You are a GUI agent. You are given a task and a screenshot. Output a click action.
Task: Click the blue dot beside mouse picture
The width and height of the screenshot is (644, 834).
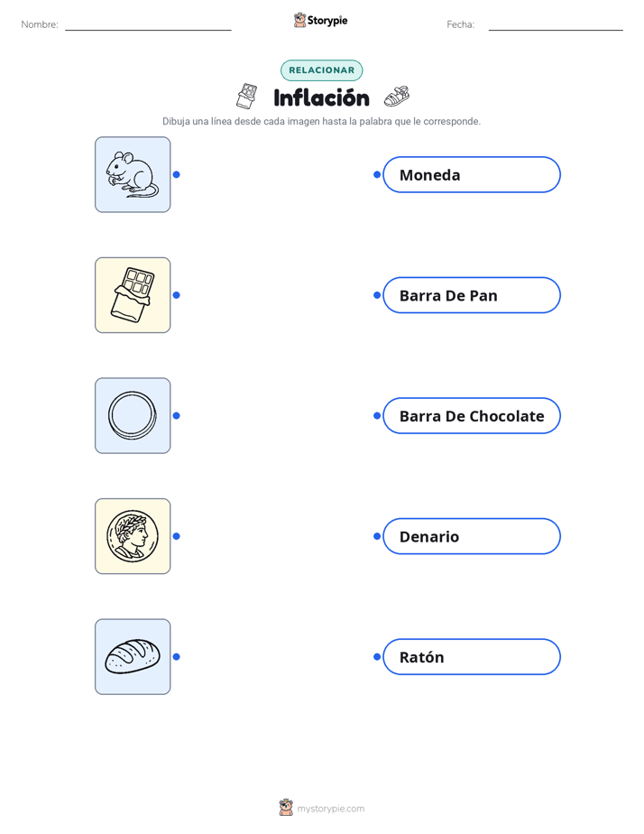177,174
